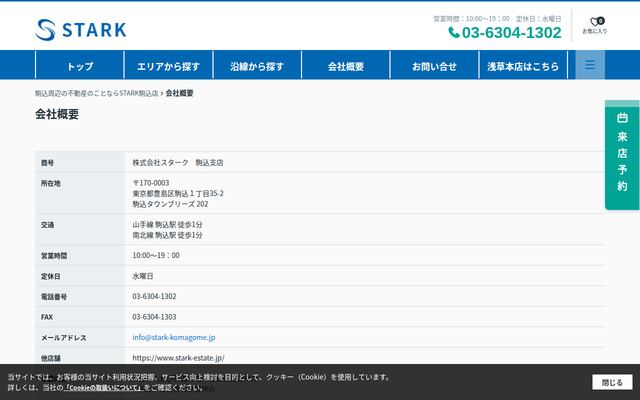
Task: Select 沿線から探す in navigation
Action: [257, 66]
